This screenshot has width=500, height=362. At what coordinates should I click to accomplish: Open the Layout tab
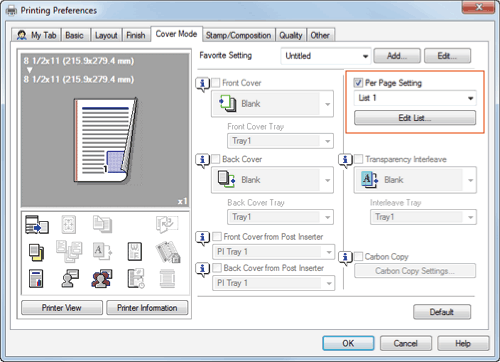pyautogui.click(x=106, y=35)
